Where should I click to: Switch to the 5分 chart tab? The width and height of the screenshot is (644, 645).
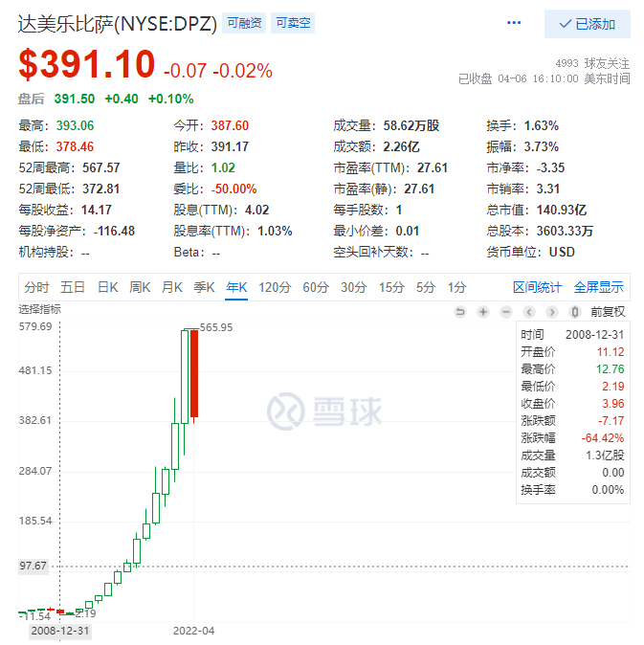pyautogui.click(x=426, y=287)
